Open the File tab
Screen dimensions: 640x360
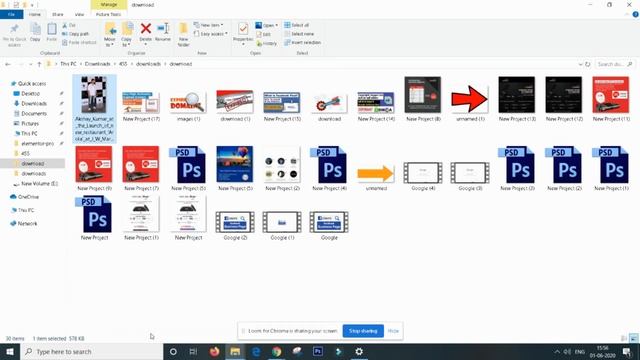[11, 14]
